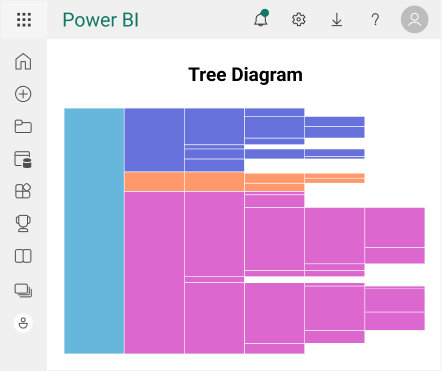Open the Learn book icon
Viewport: 442px width, 371px height.
click(23, 256)
